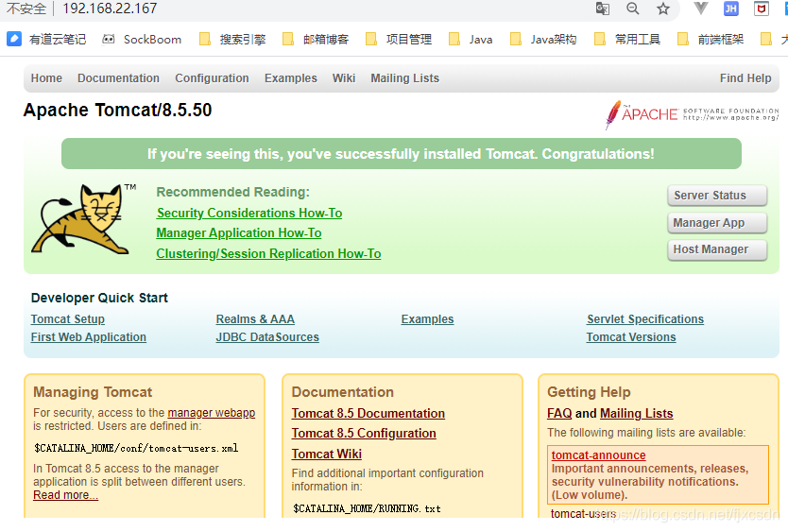788x532 pixels.
Task: Click the zoom magnifier icon in address bar
Action: pos(633,9)
